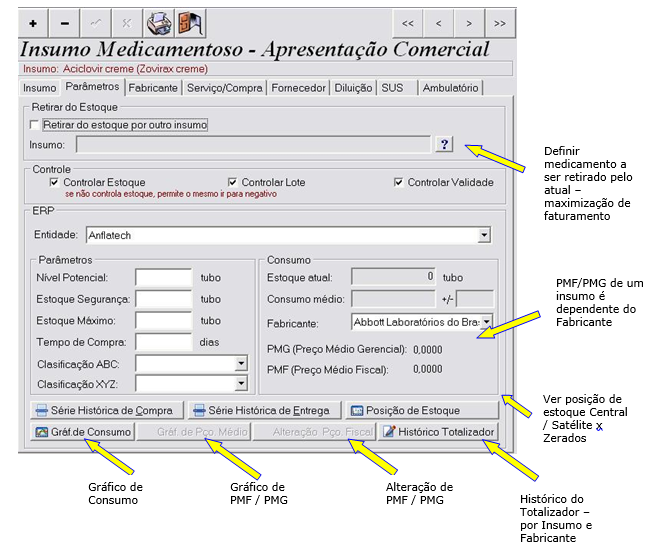Image resolution: width=655 pixels, height=547 pixels.
Task: Click the printer icon in toolbar
Action: (159, 23)
